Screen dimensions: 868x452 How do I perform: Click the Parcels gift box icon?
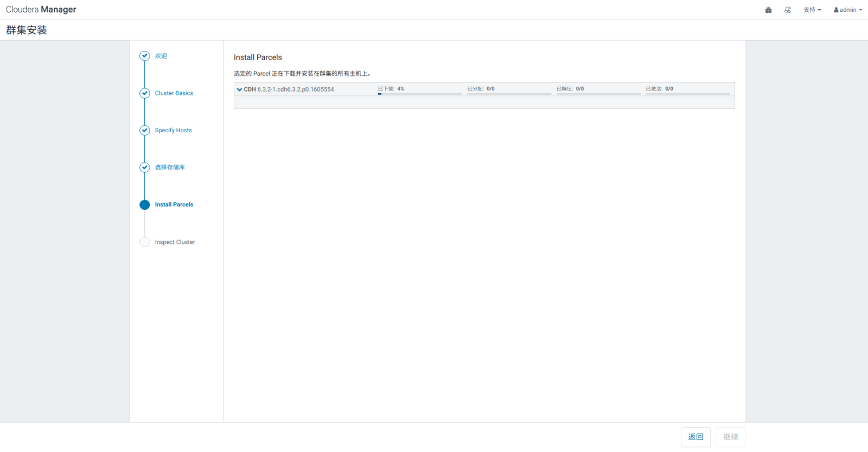pyautogui.click(x=768, y=10)
